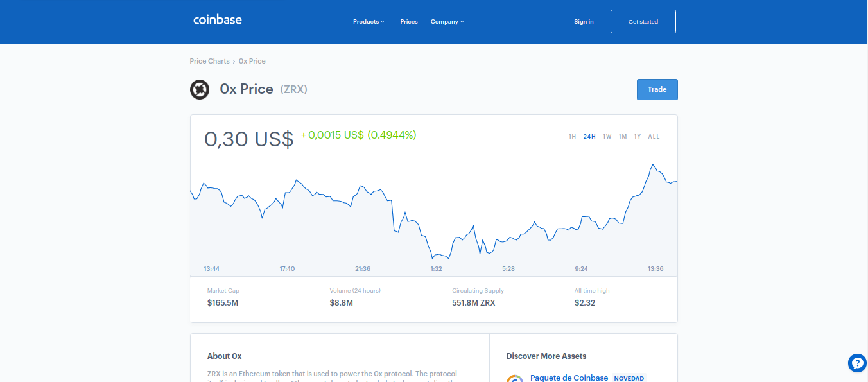Open the Paquete de Coinbase link
868x382 pixels.
[x=569, y=378]
